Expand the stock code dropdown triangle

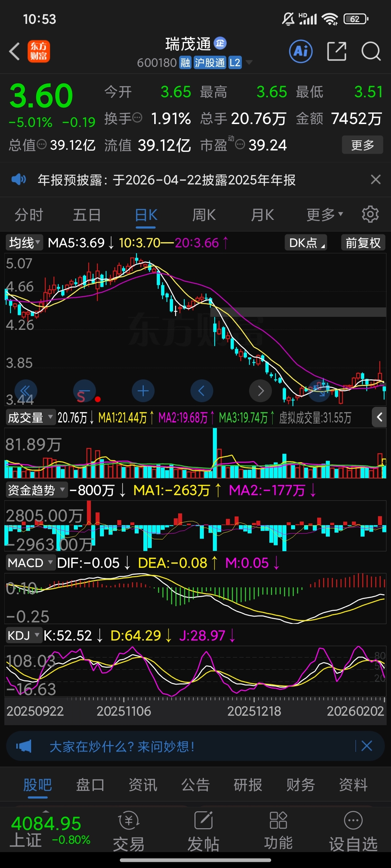coord(249,63)
